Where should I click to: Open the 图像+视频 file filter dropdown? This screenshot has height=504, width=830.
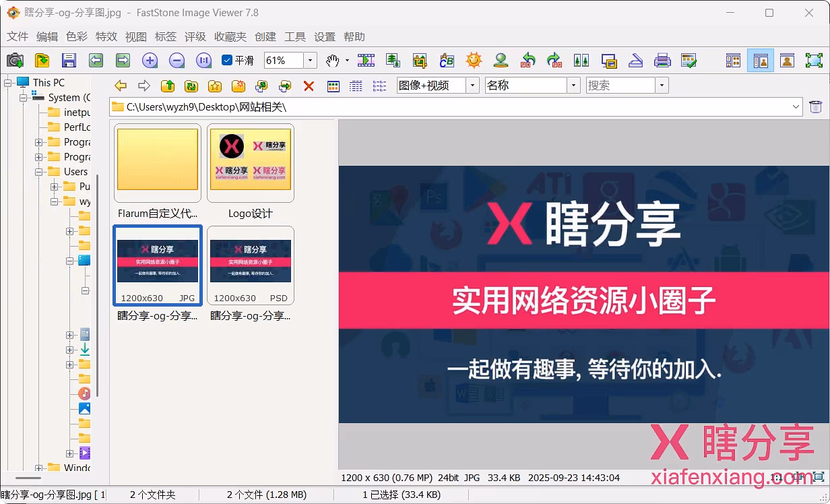[472, 86]
